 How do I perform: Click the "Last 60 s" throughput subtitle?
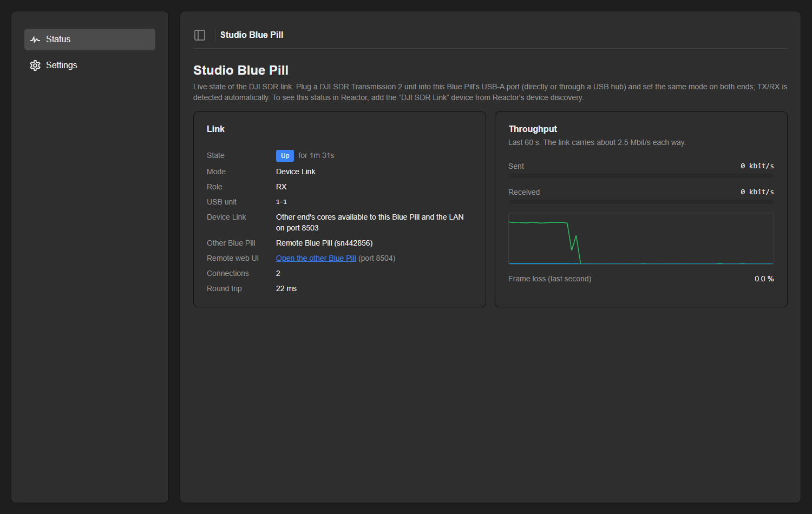[597, 142]
